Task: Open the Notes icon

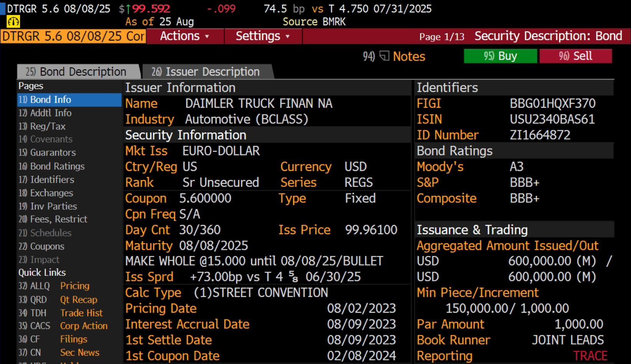Action: click(384, 56)
